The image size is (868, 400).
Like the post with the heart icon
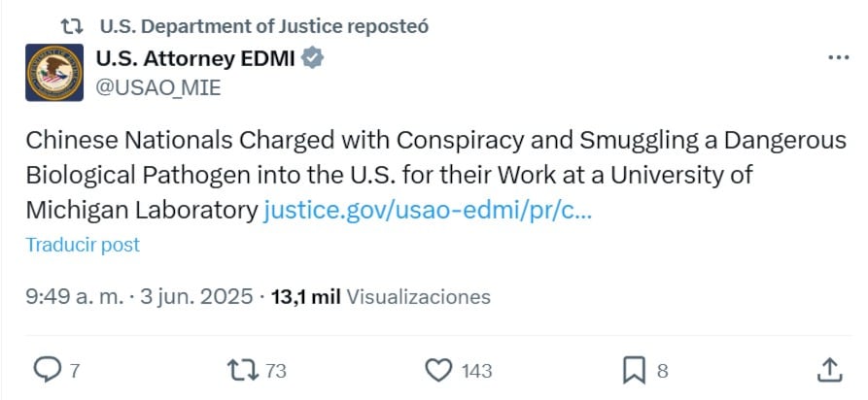click(x=440, y=369)
